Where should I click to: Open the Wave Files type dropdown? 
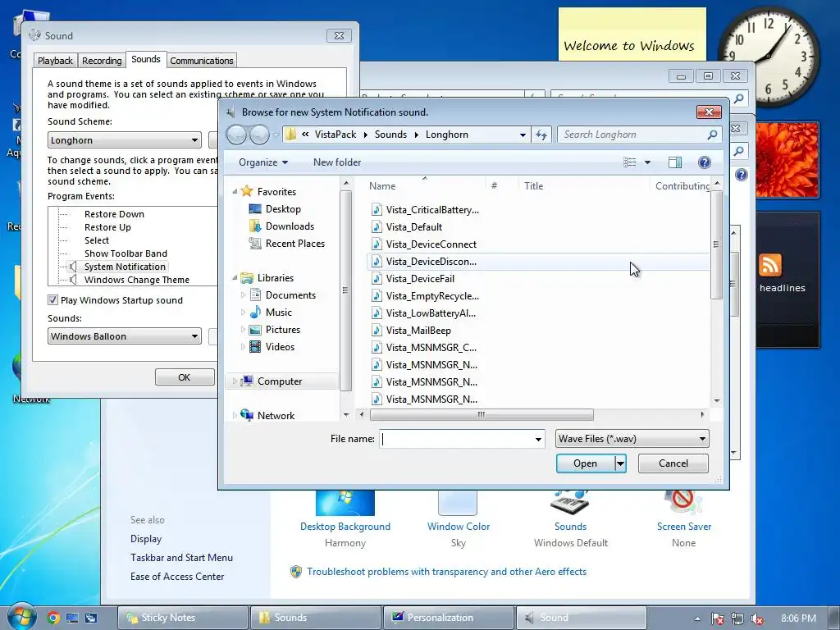(x=632, y=439)
